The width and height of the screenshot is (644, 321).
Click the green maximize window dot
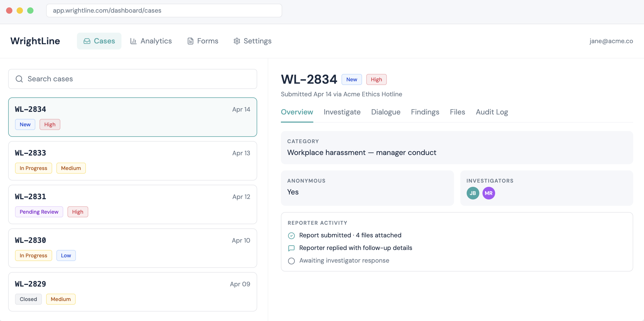[x=30, y=11]
